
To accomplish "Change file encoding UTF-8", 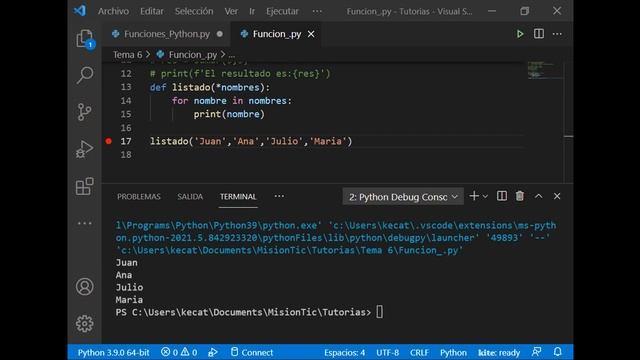I will pyautogui.click(x=387, y=352).
